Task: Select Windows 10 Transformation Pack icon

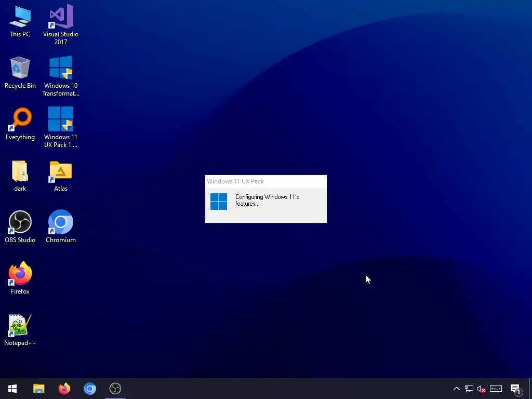Action: point(61,76)
